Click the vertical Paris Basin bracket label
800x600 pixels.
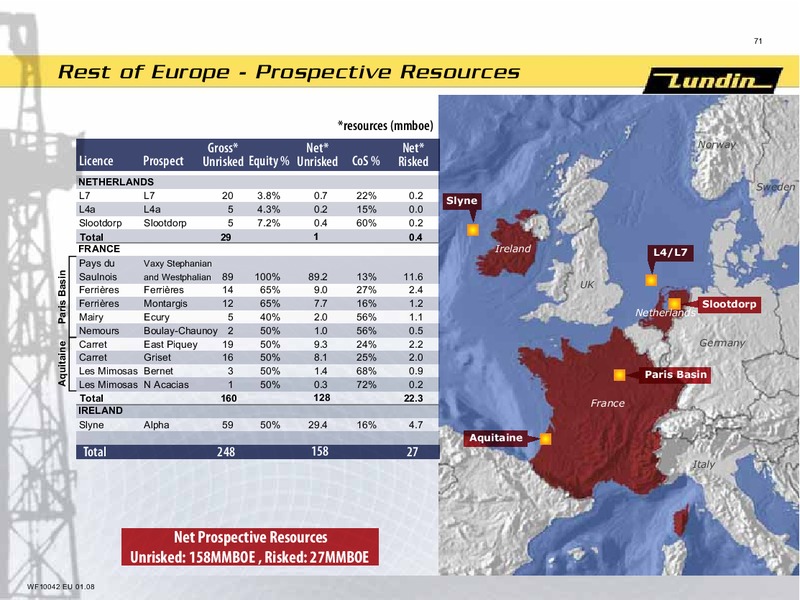pyautogui.click(x=62, y=297)
